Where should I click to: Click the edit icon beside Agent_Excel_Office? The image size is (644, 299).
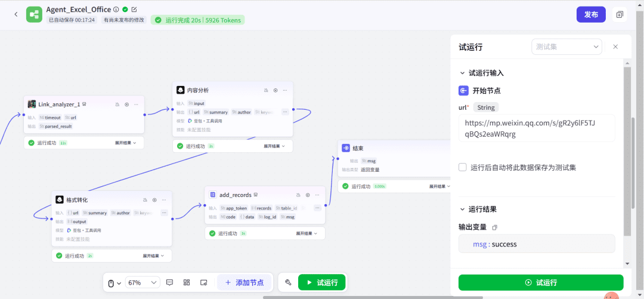[134, 10]
